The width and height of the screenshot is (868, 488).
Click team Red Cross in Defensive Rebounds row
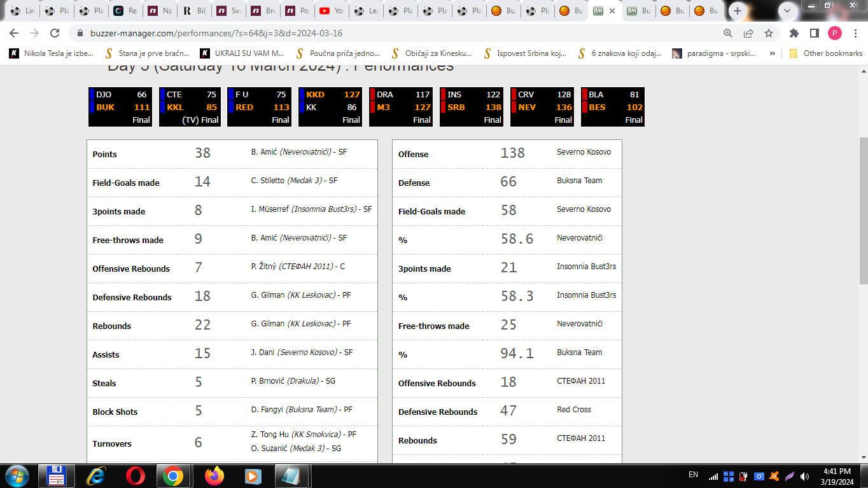(x=574, y=410)
